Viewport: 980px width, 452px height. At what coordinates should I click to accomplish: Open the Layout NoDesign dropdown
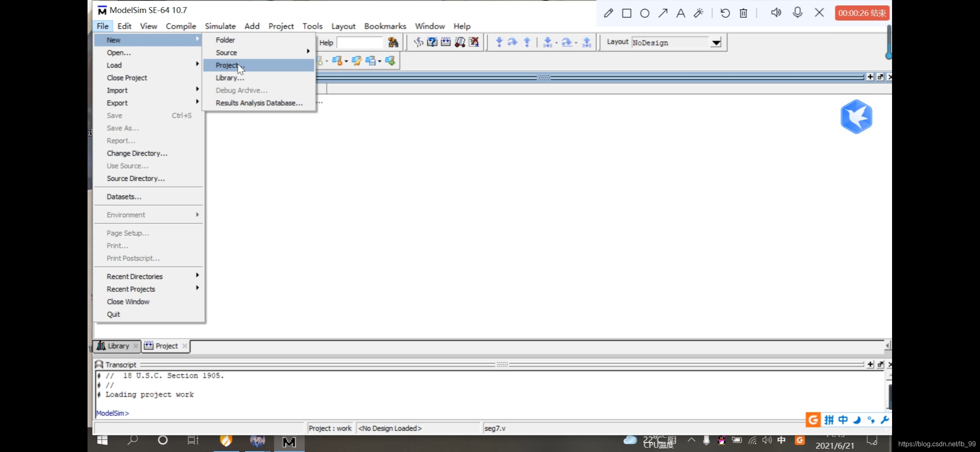(716, 42)
